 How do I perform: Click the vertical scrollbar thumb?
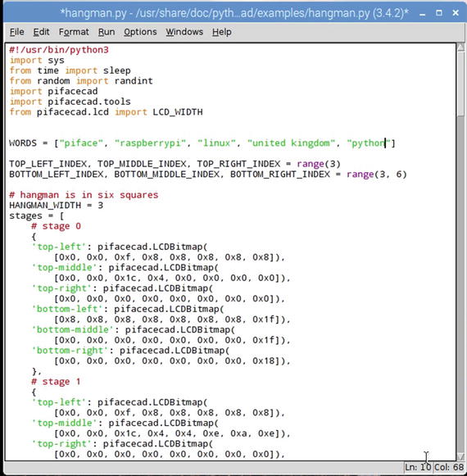(460, 84)
